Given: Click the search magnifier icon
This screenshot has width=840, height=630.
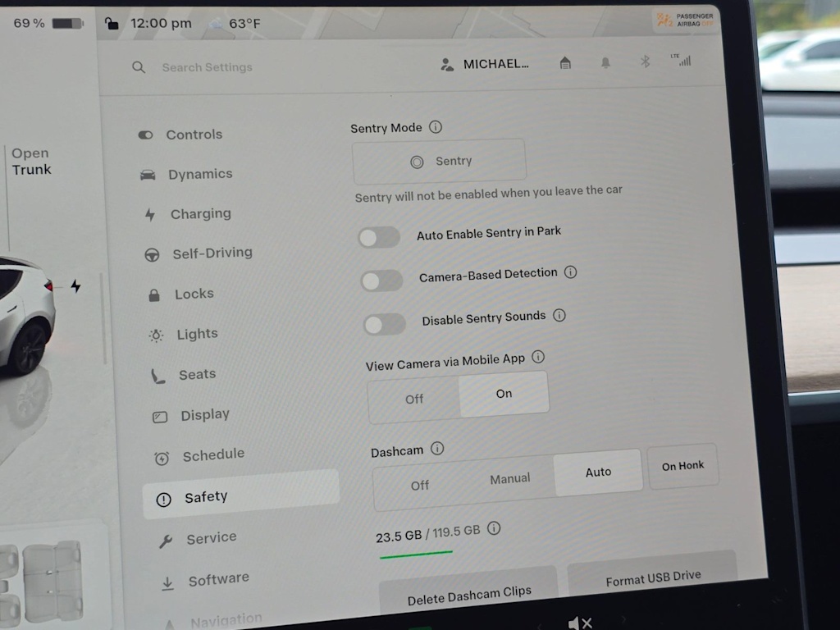Looking at the screenshot, I should point(139,67).
